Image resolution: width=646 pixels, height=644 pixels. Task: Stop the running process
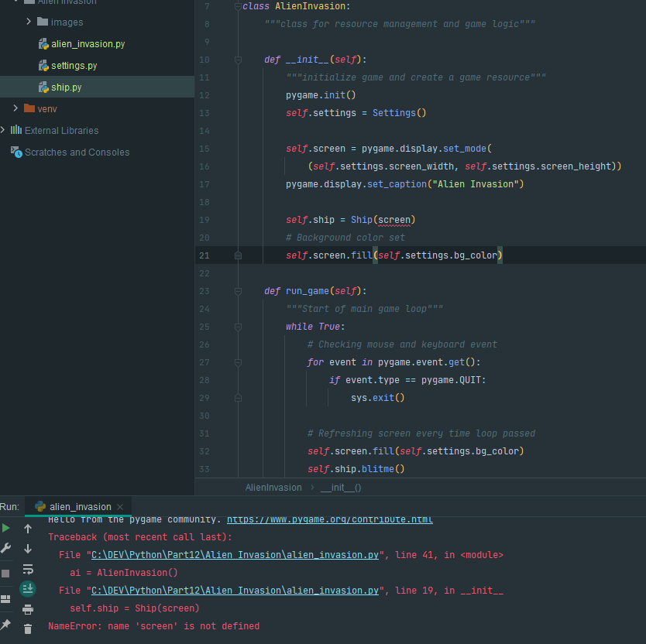(x=5, y=572)
